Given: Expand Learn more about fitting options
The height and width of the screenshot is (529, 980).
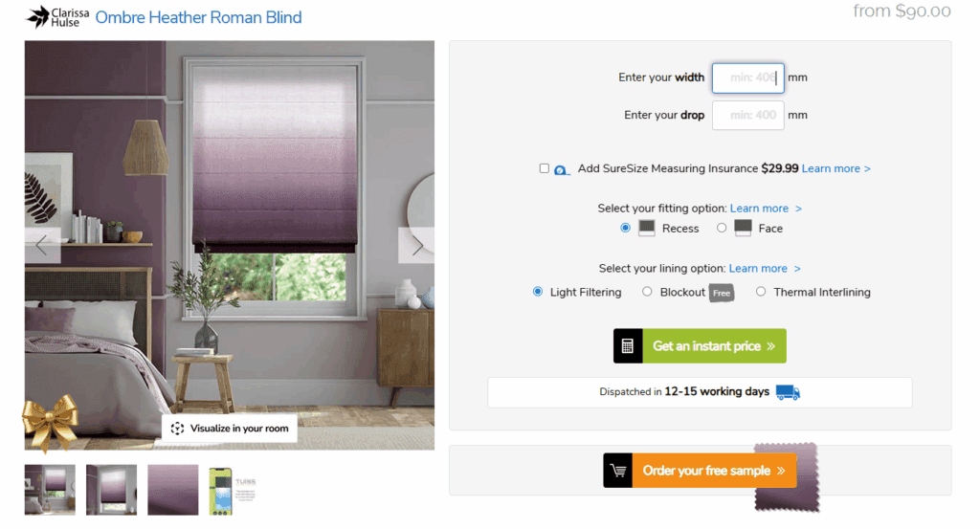Looking at the screenshot, I should (766, 209).
